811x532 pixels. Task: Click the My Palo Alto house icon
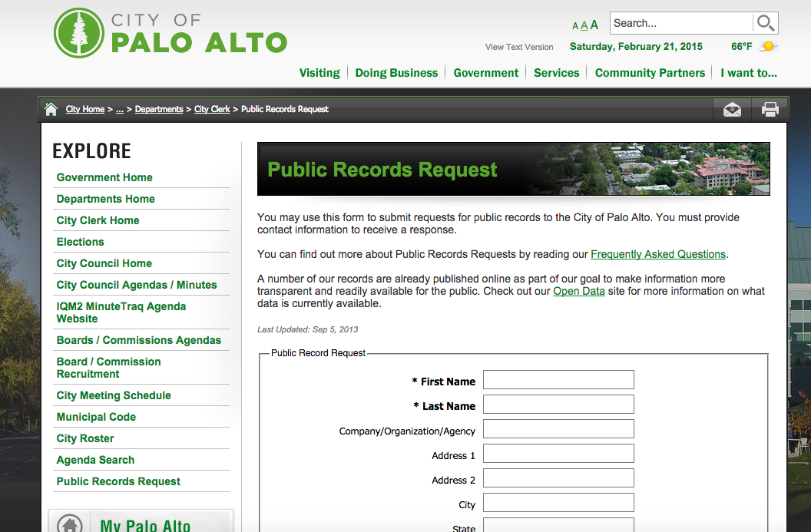tap(70, 523)
